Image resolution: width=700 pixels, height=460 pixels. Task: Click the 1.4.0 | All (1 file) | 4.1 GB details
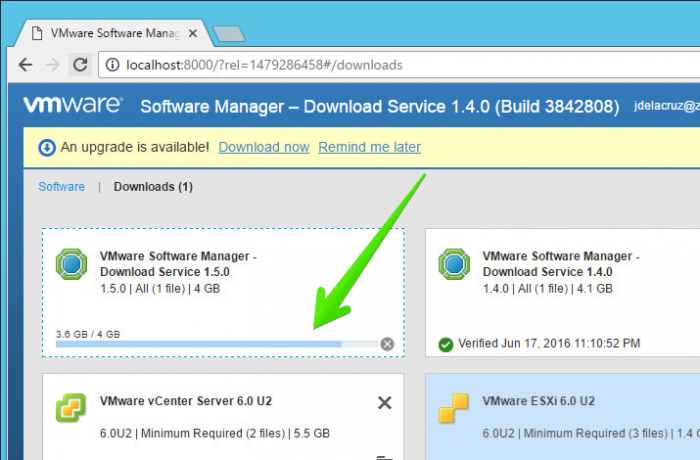coord(548,289)
